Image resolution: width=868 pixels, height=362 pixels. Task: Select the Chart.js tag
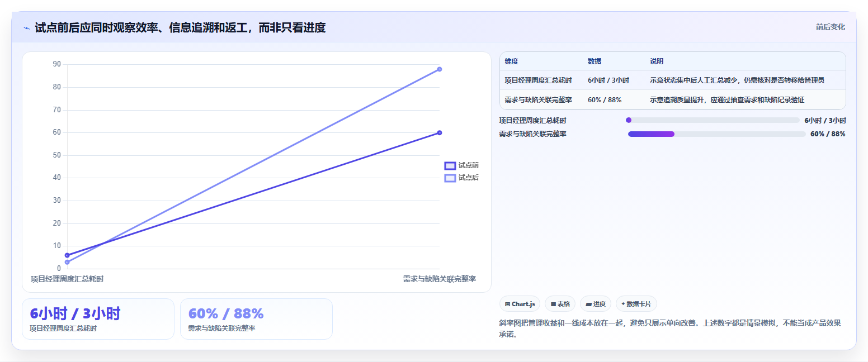(x=520, y=304)
